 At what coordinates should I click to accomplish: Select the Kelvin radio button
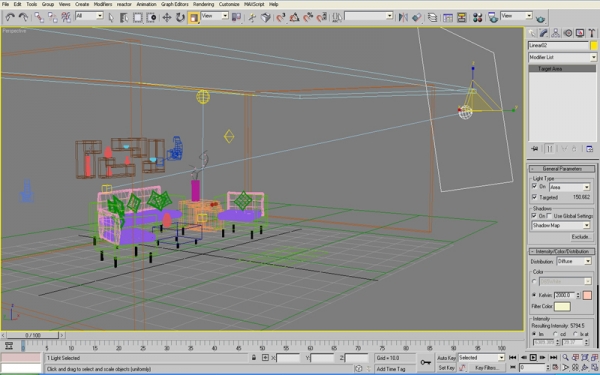534,295
